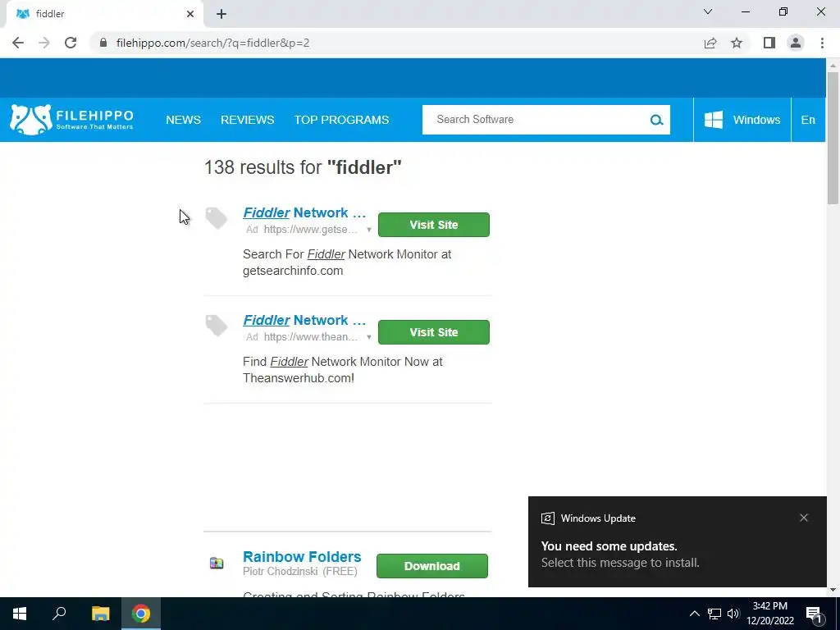The width and height of the screenshot is (840, 630).
Task: Select the fiddler browser tab
Action: [x=104, y=15]
